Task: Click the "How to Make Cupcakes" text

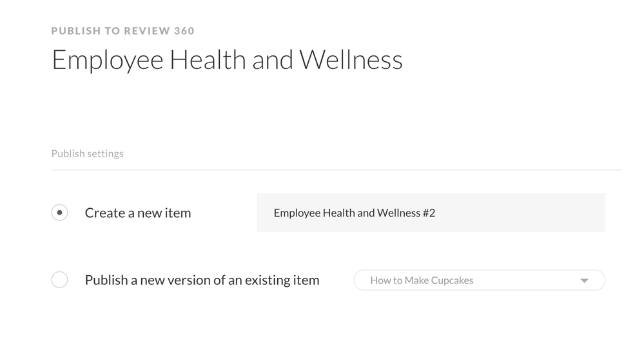Action: [x=422, y=280]
